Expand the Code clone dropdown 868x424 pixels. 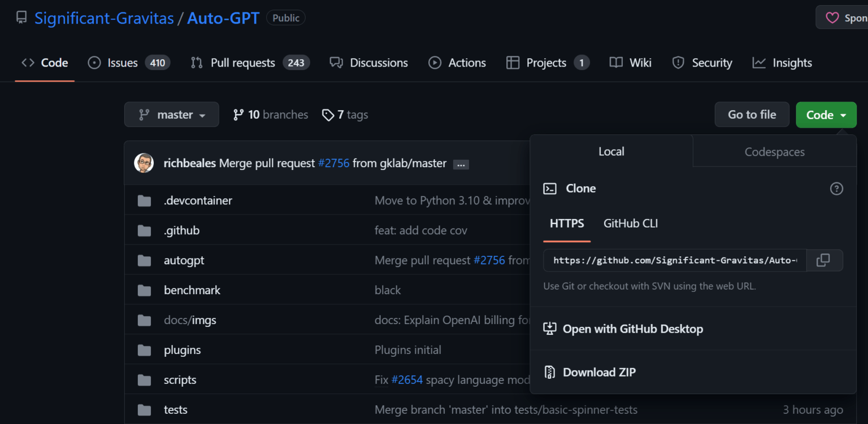(x=826, y=114)
